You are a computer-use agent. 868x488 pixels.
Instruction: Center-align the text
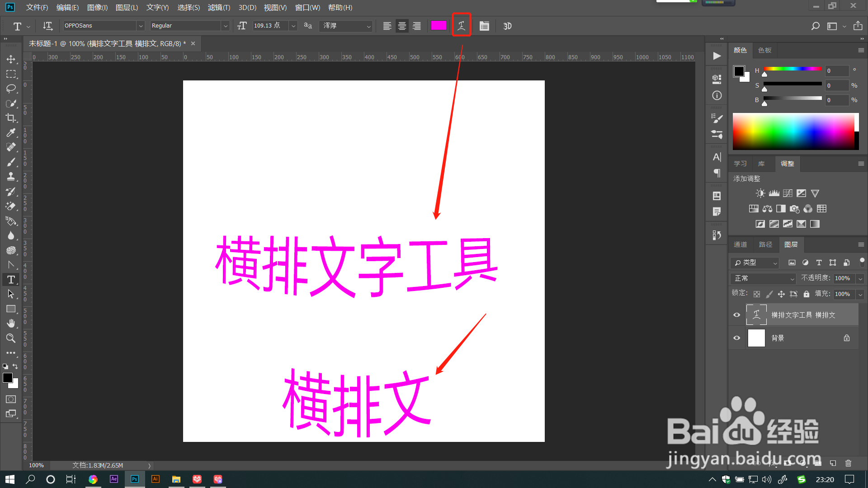tap(402, 26)
